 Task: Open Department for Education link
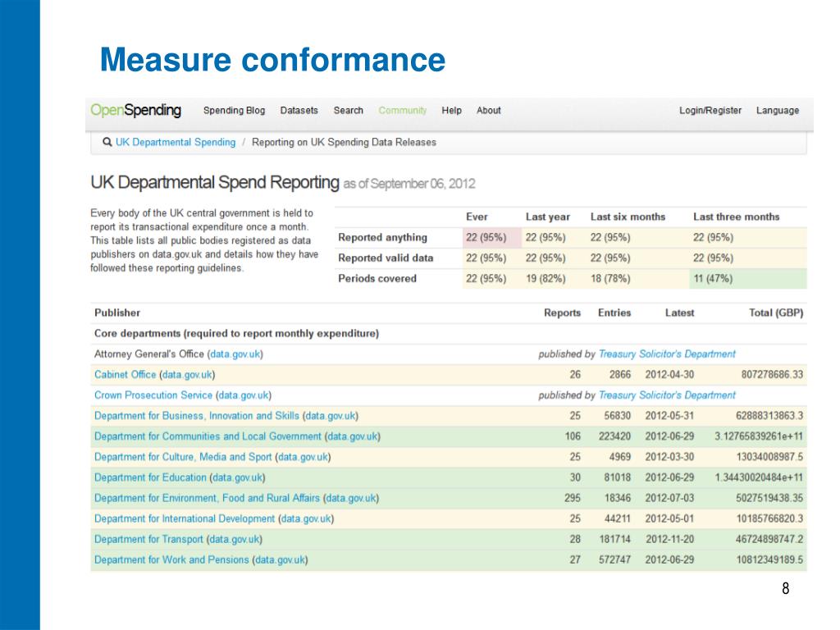click(x=150, y=477)
